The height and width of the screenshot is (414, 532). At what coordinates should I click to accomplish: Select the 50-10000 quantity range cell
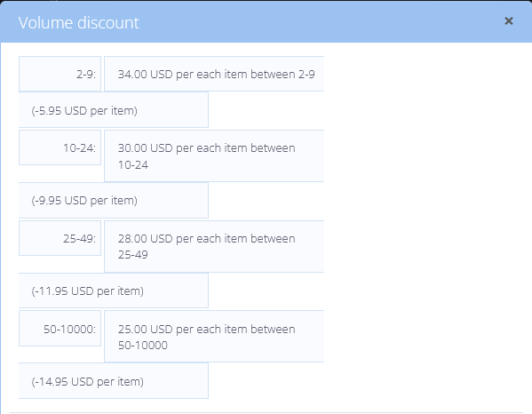pos(60,329)
